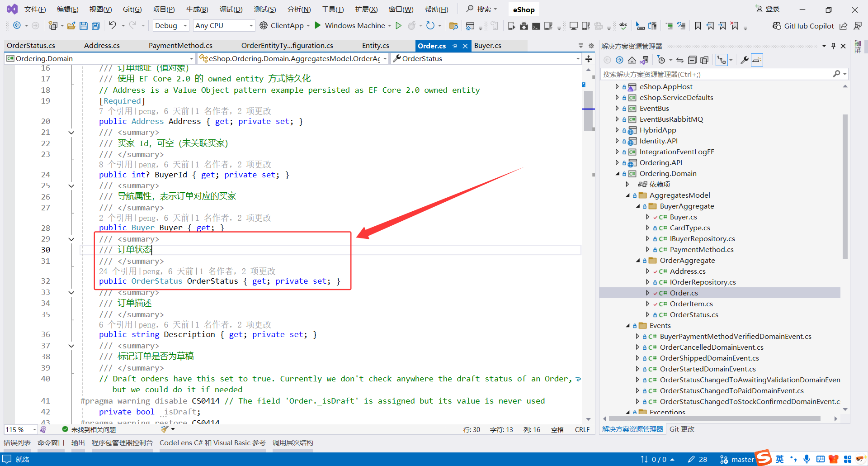This screenshot has width=868, height=466.
Task: Click the Save All toolbar icon
Action: [96, 26]
